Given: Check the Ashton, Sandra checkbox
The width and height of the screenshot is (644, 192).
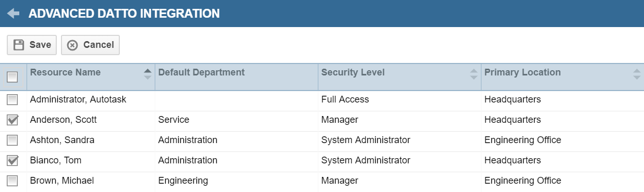Looking at the screenshot, I should pyautogui.click(x=12, y=140).
